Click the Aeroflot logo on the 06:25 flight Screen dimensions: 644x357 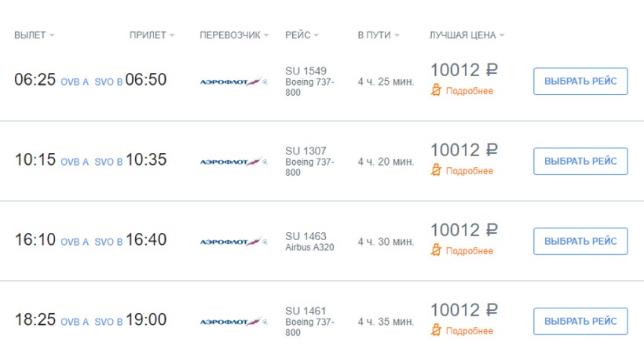coord(233,81)
